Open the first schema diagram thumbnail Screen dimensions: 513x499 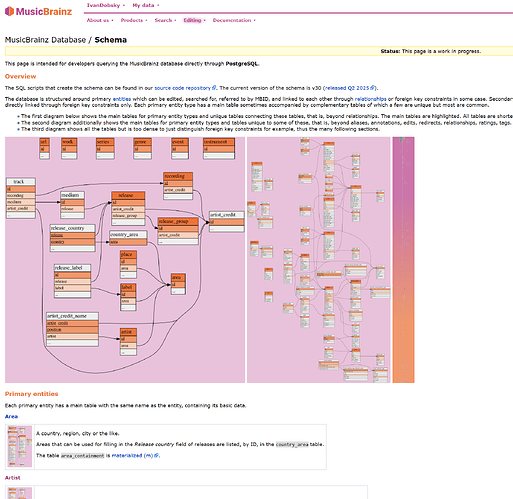(x=125, y=260)
